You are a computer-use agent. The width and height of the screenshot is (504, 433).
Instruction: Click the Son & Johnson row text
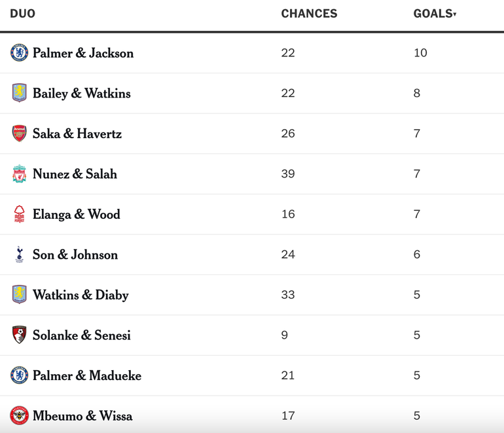(x=75, y=255)
